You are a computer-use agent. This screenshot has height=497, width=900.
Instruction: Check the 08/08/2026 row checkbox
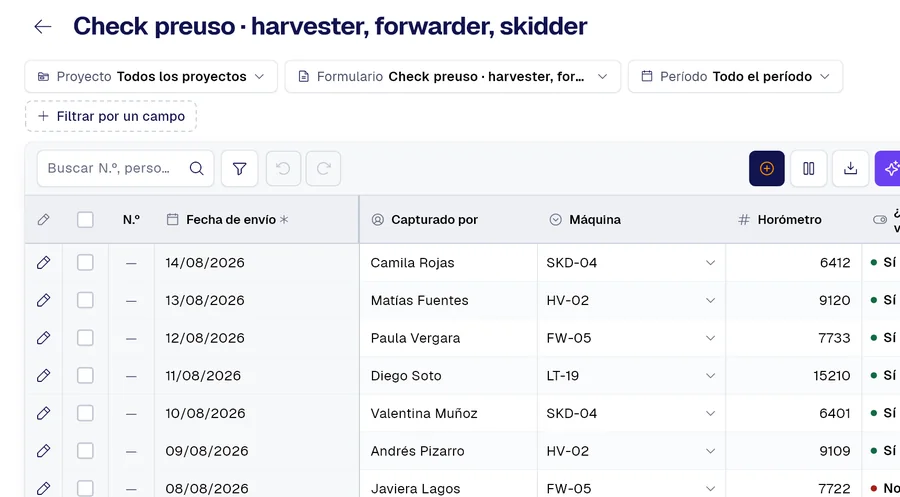point(85,488)
